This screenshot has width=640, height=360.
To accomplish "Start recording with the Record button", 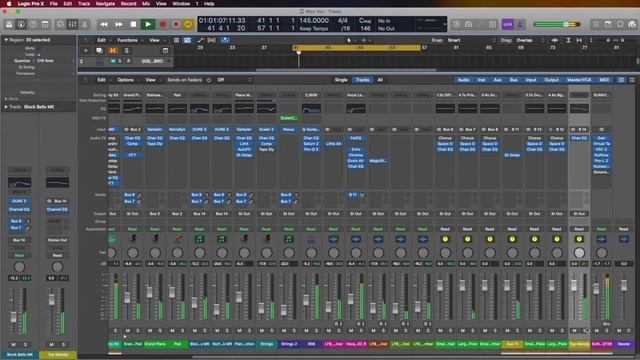I will pos(163,24).
